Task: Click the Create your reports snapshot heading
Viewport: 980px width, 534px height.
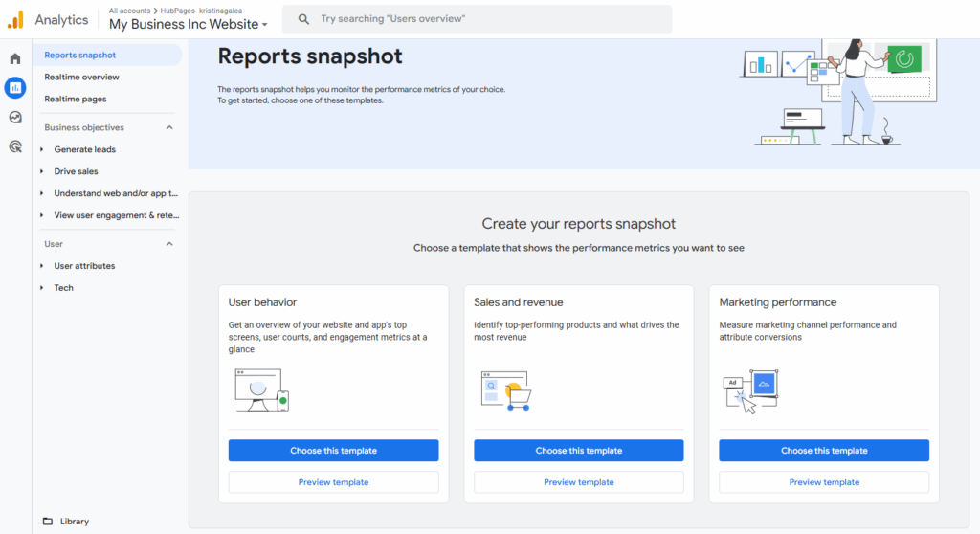Action: (578, 223)
